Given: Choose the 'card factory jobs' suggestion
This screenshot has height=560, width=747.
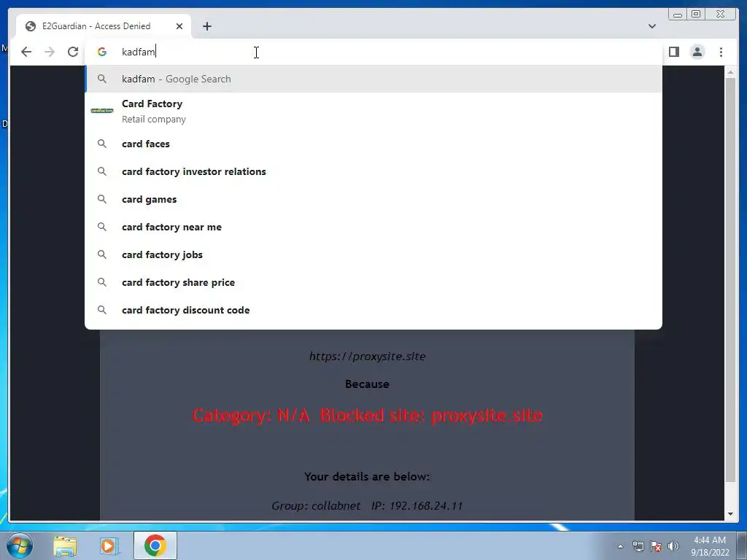Looking at the screenshot, I should (373, 254).
